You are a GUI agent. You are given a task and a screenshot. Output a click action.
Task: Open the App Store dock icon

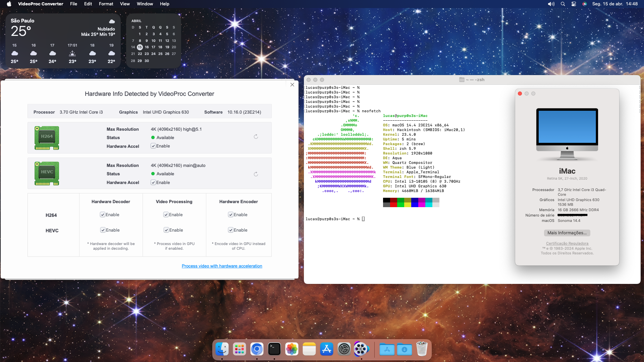[327, 349]
